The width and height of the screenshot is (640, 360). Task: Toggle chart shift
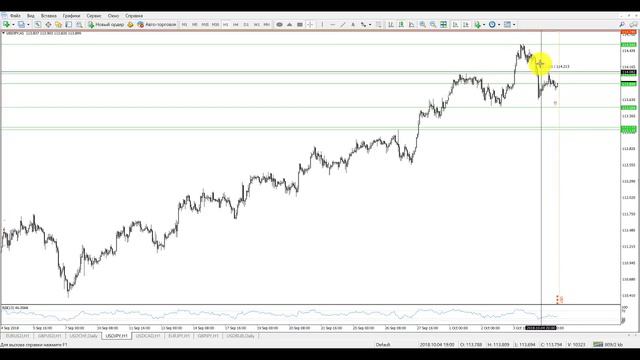point(466,24)
